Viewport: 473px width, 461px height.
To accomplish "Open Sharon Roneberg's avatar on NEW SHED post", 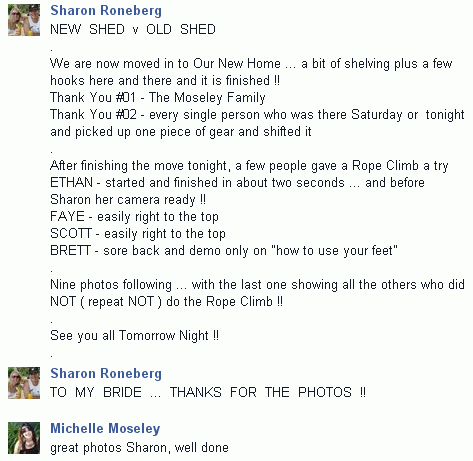I will (x=24, y=20).
